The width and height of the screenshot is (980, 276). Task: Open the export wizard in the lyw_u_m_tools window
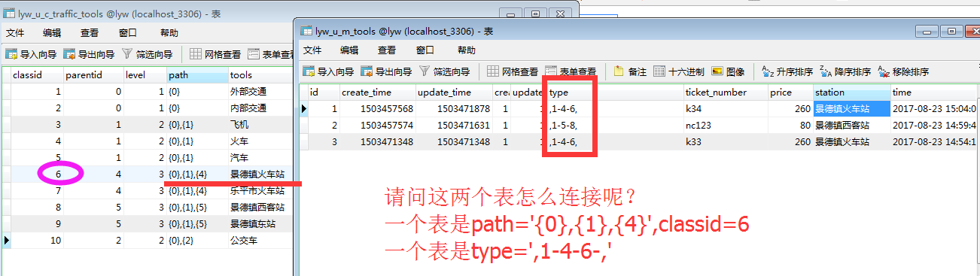tap(386, 72)
